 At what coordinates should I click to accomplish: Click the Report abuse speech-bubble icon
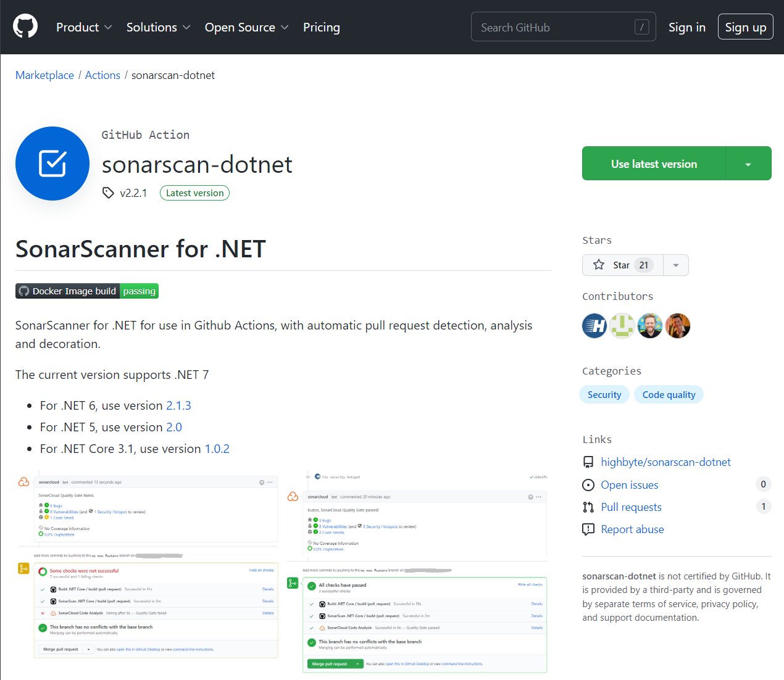click(x=588, y=529)
